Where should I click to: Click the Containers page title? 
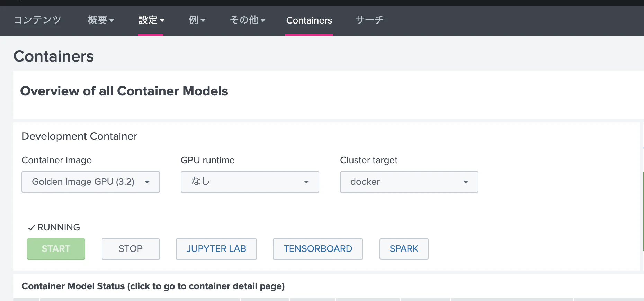coord(54,56)
